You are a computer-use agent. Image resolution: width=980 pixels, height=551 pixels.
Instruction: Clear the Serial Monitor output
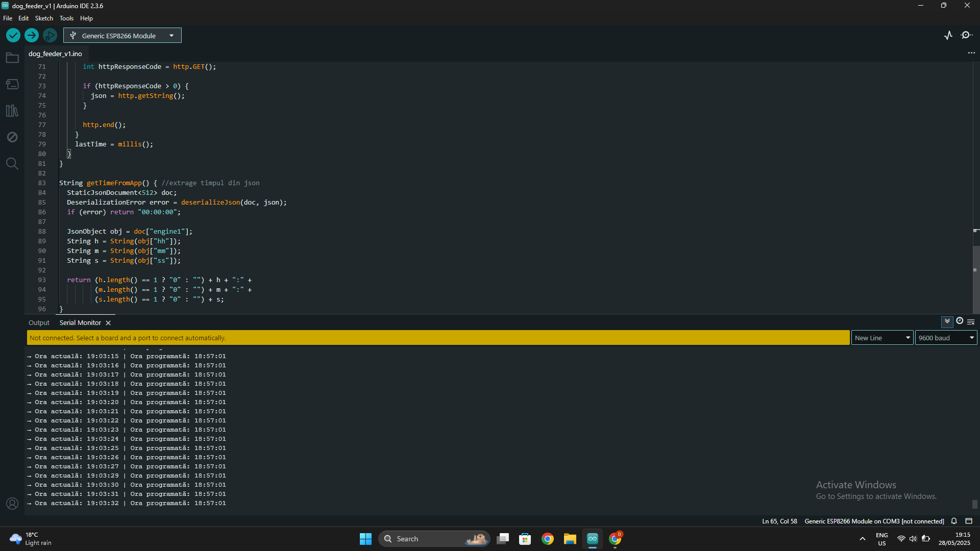pos(971,322)
